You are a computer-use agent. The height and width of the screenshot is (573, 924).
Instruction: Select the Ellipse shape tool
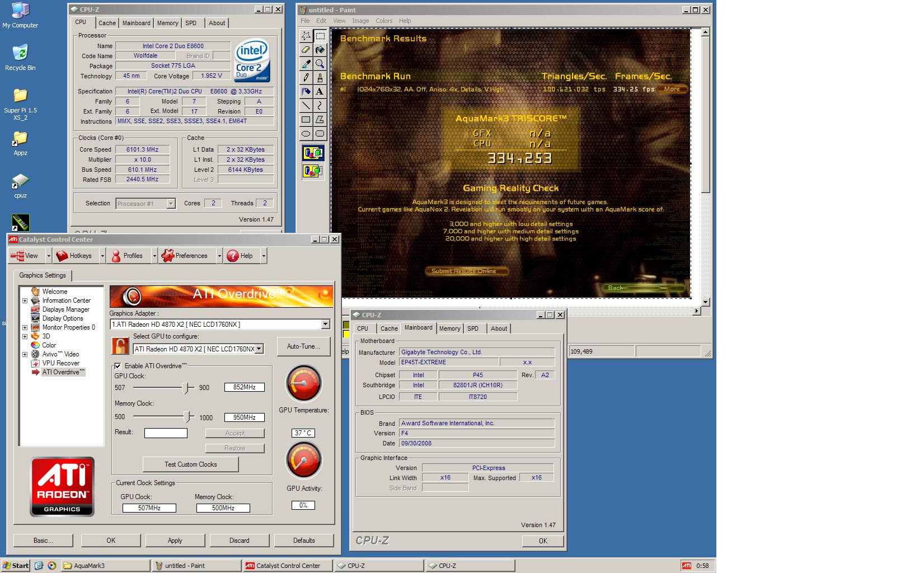[306, 133]
